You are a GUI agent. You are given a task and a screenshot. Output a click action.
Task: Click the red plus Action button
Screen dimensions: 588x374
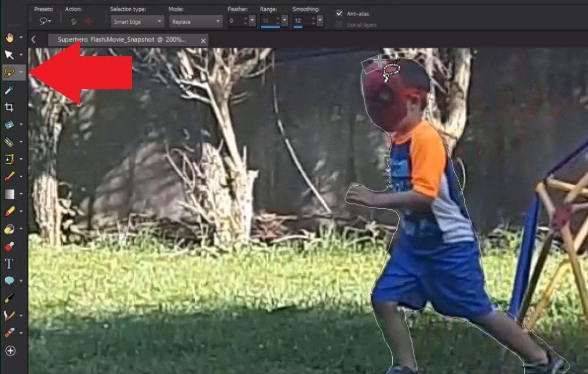(x=87, y=20)
